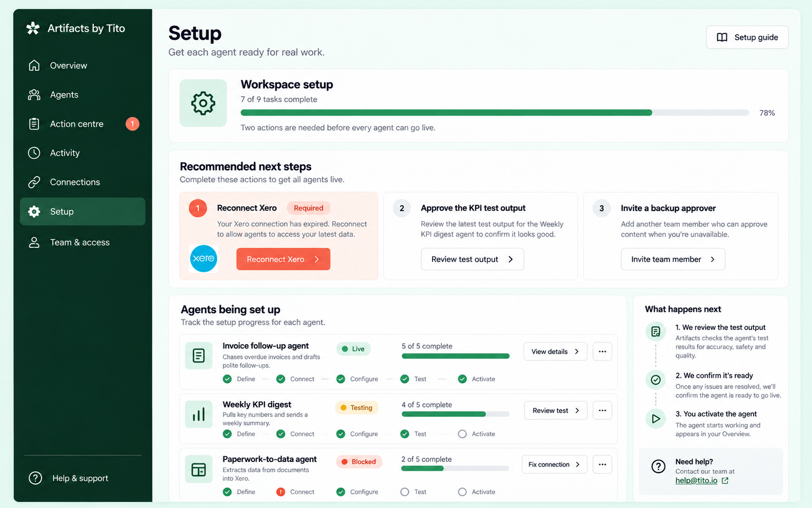Click the review test output step icon
The height and width of the screenshot is (508, 812).
coord(655,332)
